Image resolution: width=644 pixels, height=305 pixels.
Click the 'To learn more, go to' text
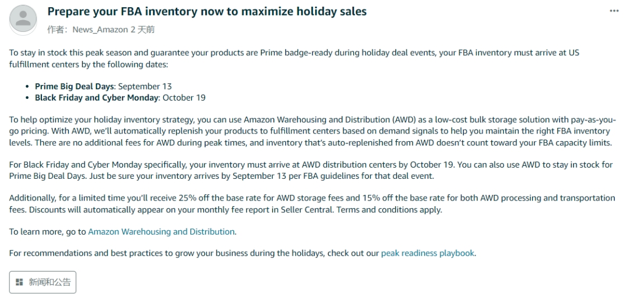point(48,231)
